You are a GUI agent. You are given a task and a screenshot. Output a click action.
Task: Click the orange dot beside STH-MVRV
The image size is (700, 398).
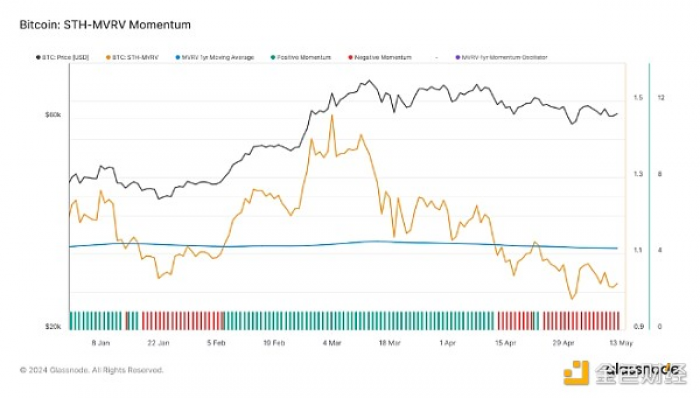tap(108, 58)
